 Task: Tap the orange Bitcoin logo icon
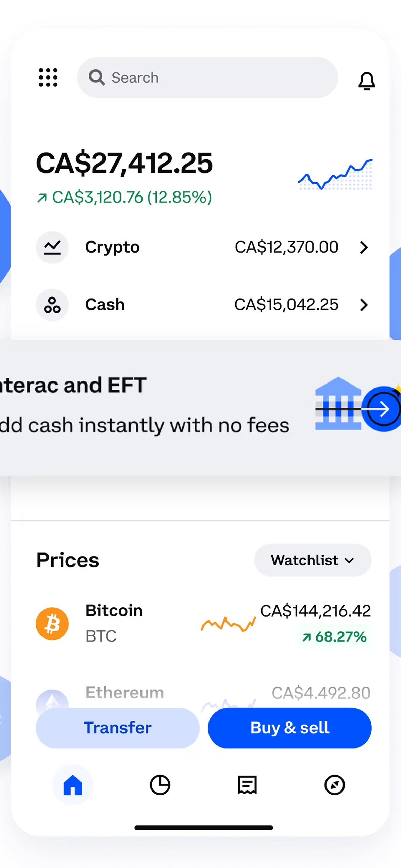(x=52, y=624)
